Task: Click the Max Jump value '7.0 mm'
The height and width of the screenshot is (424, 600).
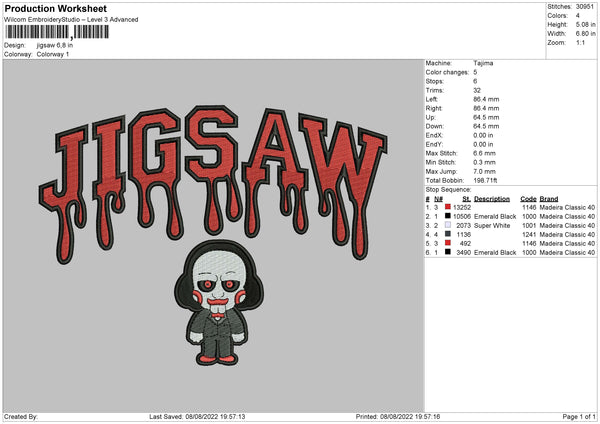Action: tap(484, 171)
